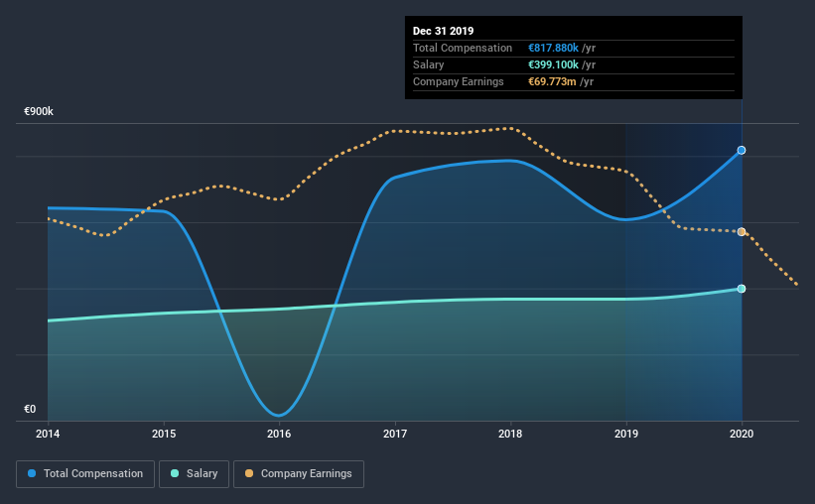
Task: Click the 2015 x-axis label
Action: pos(164,434)
